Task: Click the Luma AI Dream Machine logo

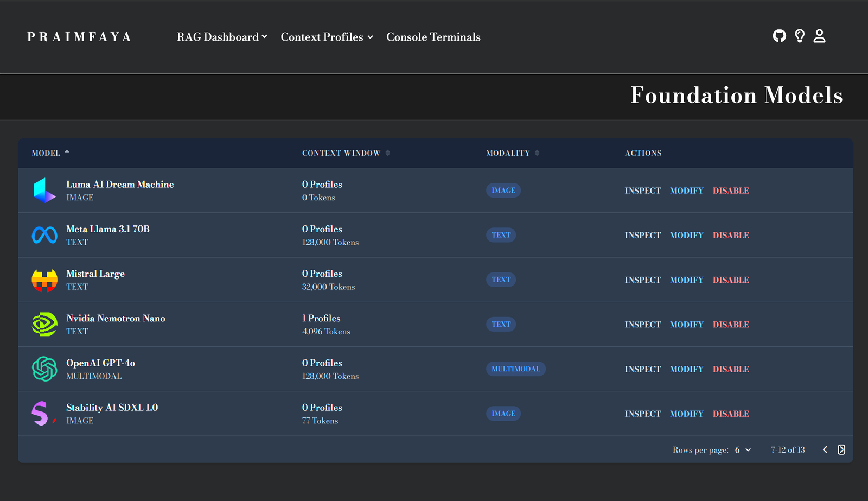Action: [x=44, y=191]
